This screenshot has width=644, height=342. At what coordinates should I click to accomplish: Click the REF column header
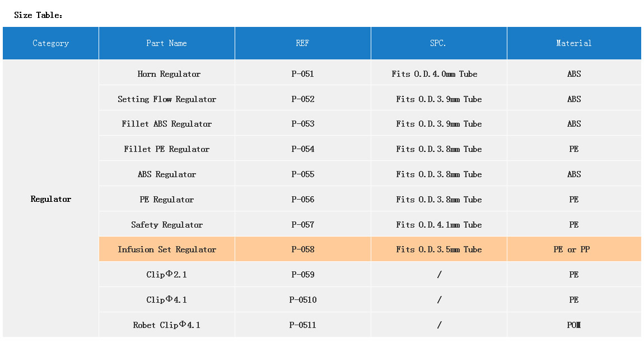[x=302, y=43]
